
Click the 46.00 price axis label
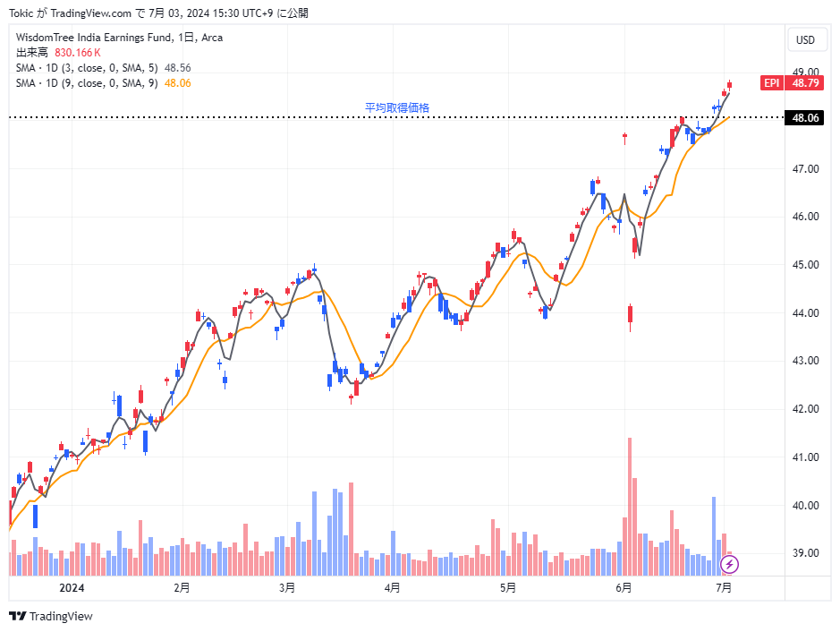pyautogui.click(x=805, y=217)
